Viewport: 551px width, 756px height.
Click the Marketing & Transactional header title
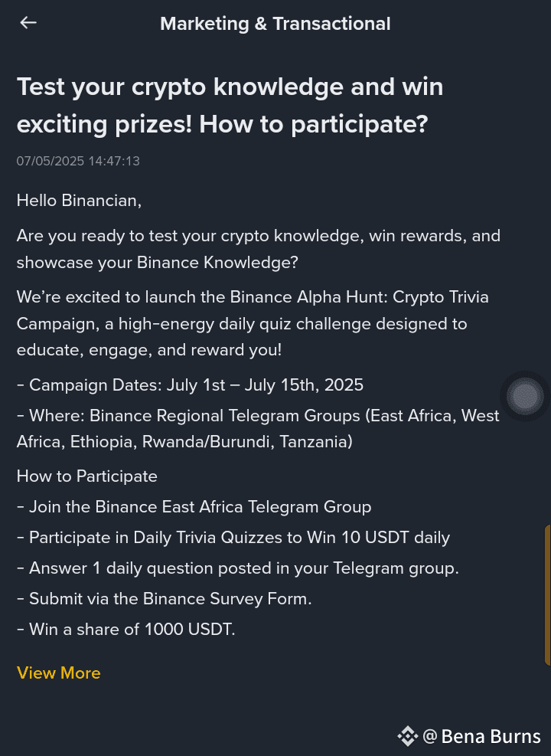275,24
